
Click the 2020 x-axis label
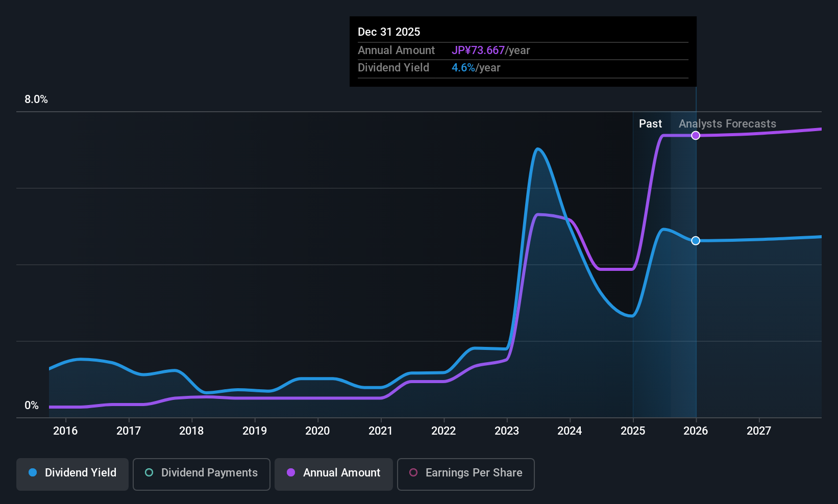pyautogui.click(x=317, y=431)
